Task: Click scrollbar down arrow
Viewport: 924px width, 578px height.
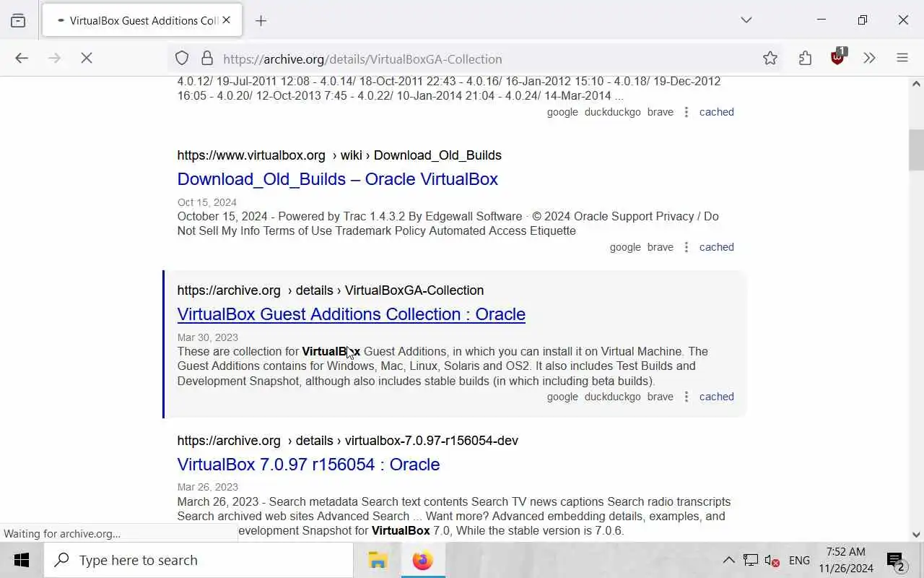Action: (x=916, y=535)
